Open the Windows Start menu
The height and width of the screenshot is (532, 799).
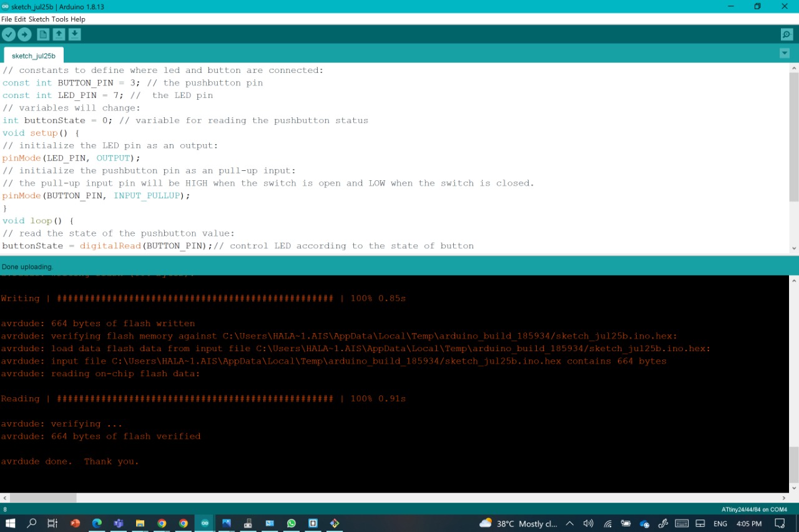pyautogui.click(x=10, y=523)
